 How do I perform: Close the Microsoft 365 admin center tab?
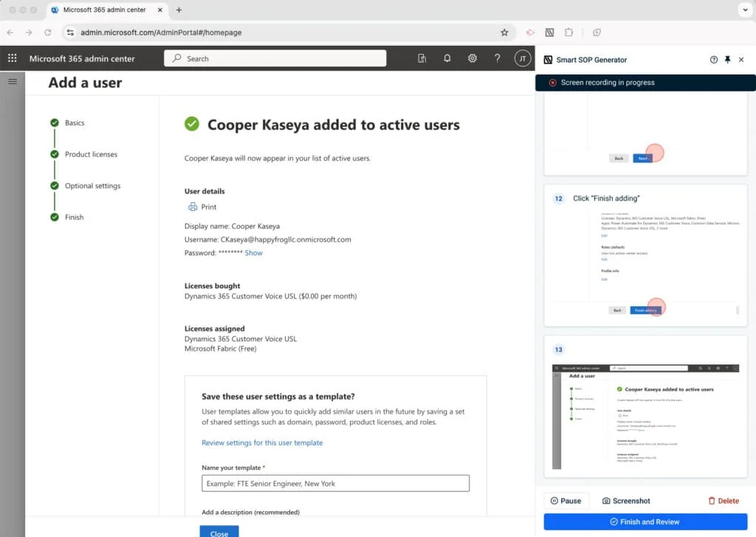pyautogui.click(x=160, y=10)
